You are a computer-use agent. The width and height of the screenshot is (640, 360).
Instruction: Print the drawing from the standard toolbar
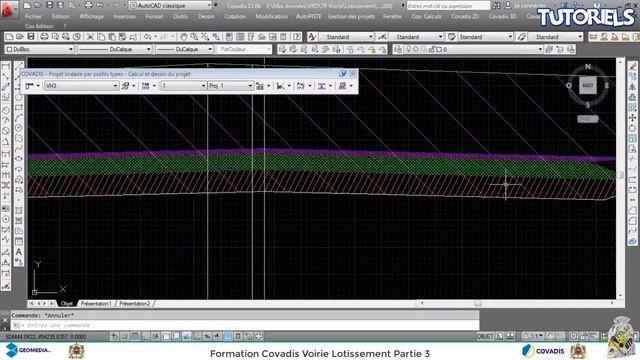44,37
